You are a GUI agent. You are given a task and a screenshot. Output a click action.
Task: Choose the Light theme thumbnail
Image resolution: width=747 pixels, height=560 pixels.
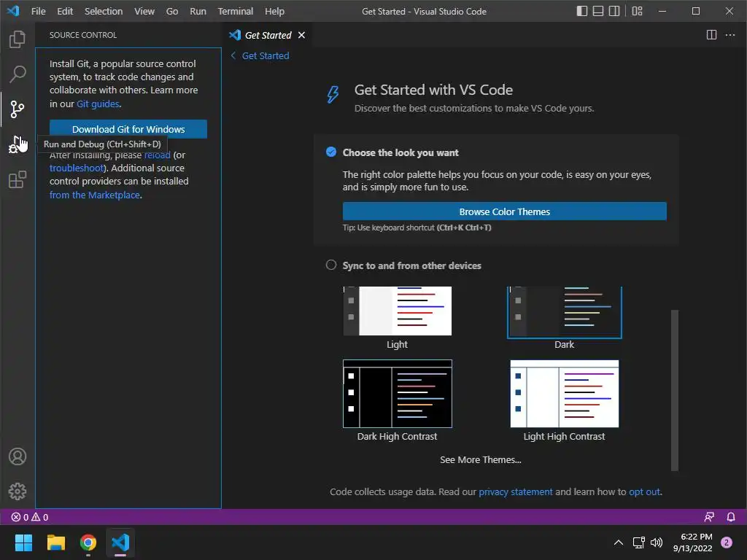click(x=398, y=311)
